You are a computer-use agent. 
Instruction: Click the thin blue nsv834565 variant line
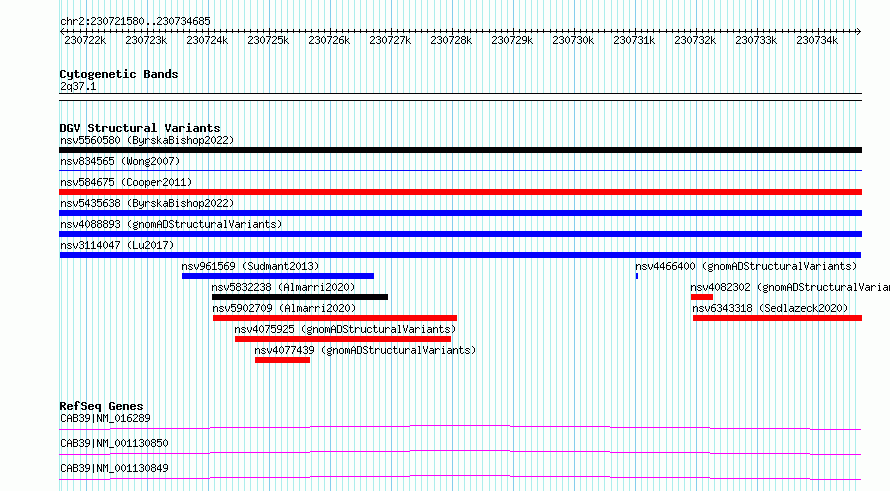pyautogui.click(x=460, y=170)
